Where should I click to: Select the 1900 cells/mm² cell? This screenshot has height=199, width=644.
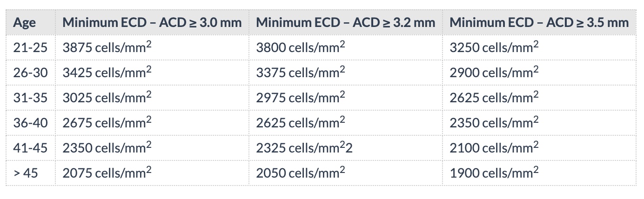(494, 173)
